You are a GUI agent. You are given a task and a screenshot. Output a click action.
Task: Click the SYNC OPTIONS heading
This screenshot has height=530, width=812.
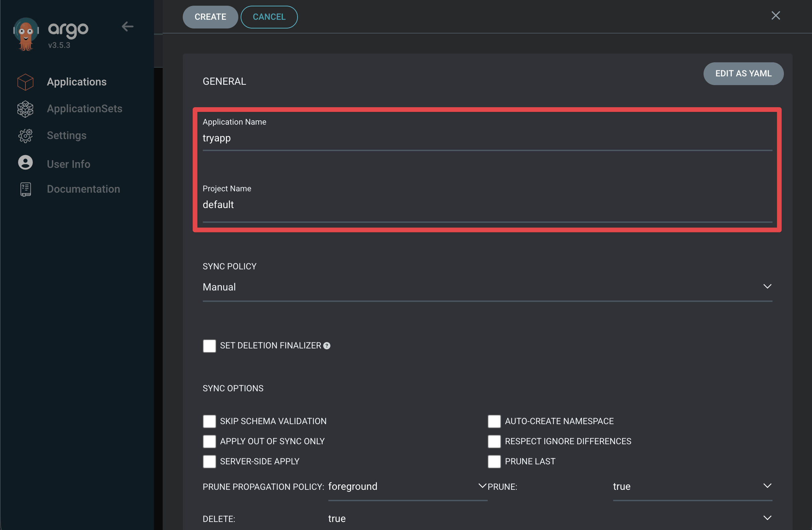tap(233, 388)
